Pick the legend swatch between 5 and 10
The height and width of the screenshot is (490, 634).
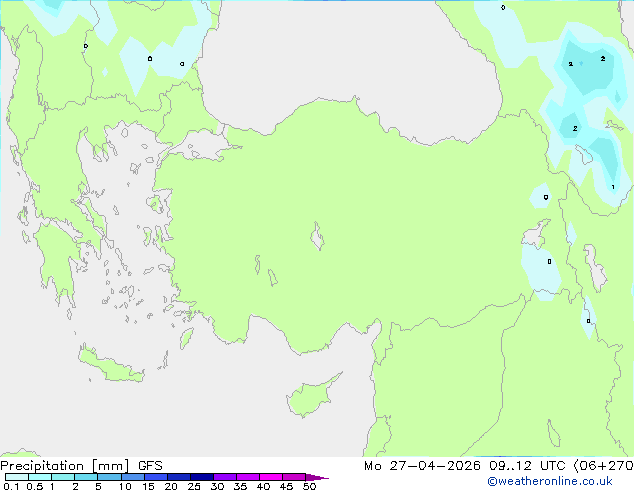tap(109, 477)
